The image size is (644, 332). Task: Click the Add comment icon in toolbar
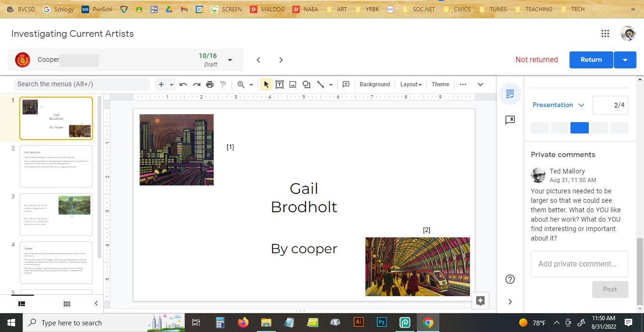[346, 84]
